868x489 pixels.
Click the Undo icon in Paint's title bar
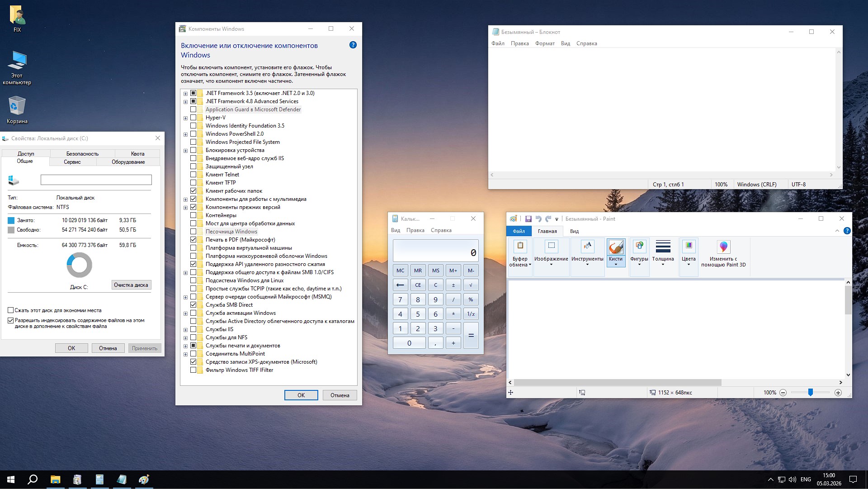click(x=538, y=219)
